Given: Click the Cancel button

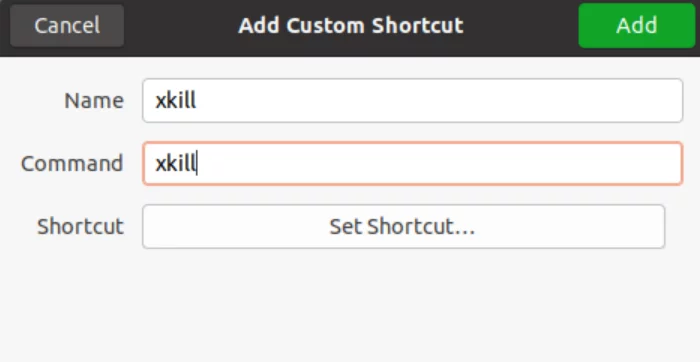Looking at the screenshot, I should pos(67,25).
